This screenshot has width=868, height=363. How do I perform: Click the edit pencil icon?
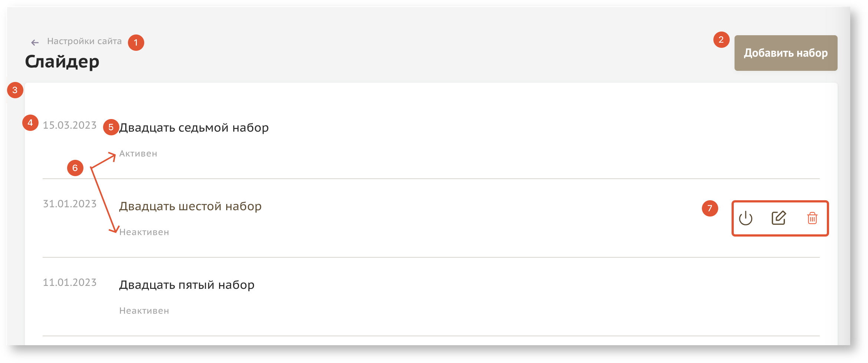(x=779, y=218)
